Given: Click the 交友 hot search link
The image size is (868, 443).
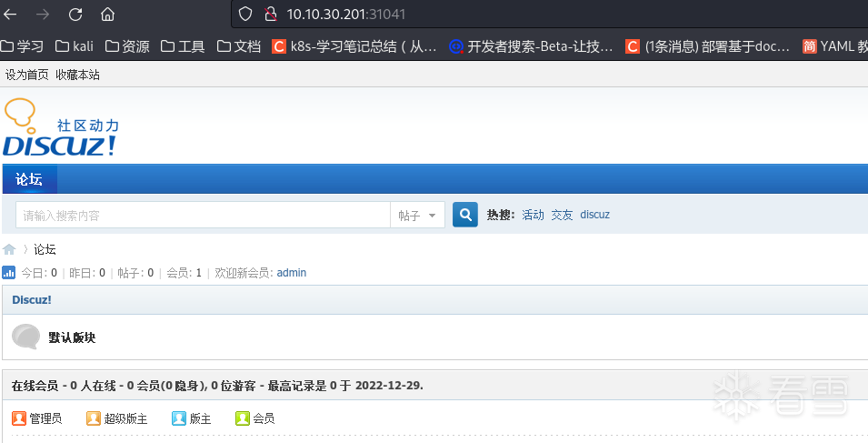Looking at the screenshot, I should [x=562, y=215].
